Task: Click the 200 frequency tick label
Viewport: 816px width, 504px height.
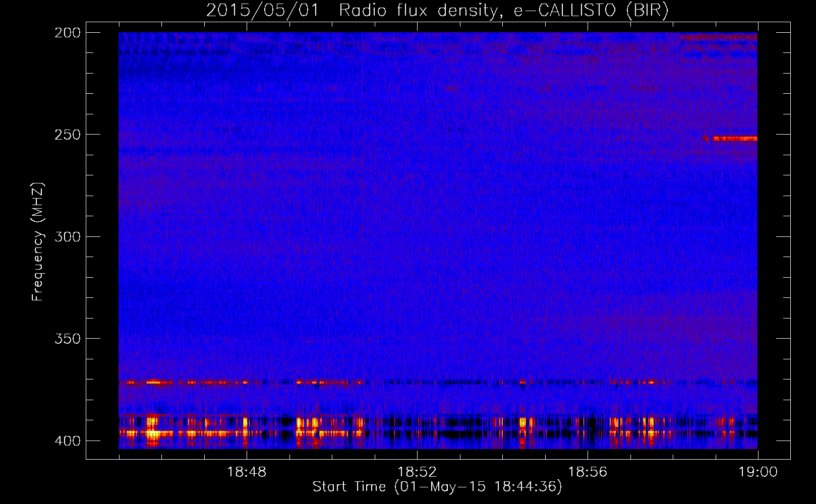Action: pos(67,33)
